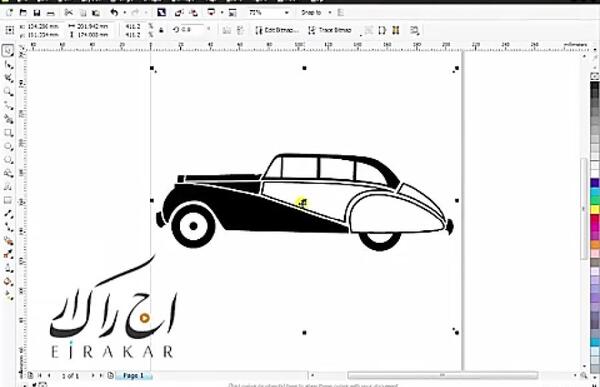Select the Shape tool
Screen dimensions: 600x387
click(8, 65)
